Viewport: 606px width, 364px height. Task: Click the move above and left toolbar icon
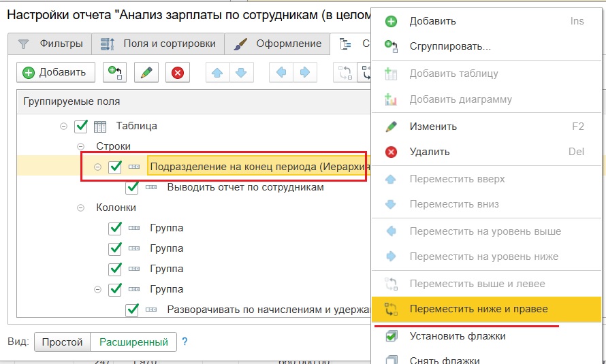tap(345, 72)
